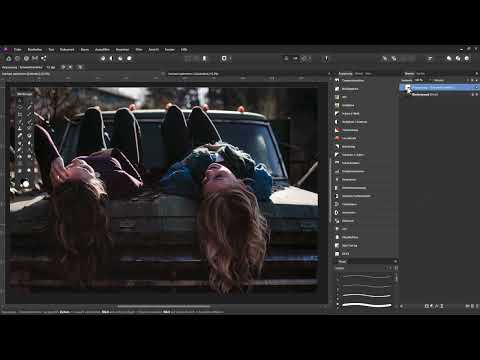This screenshot has width=480, height=360.
Task: Select the Hintergrund (Pixel) layer
Action: pos(439,95)
